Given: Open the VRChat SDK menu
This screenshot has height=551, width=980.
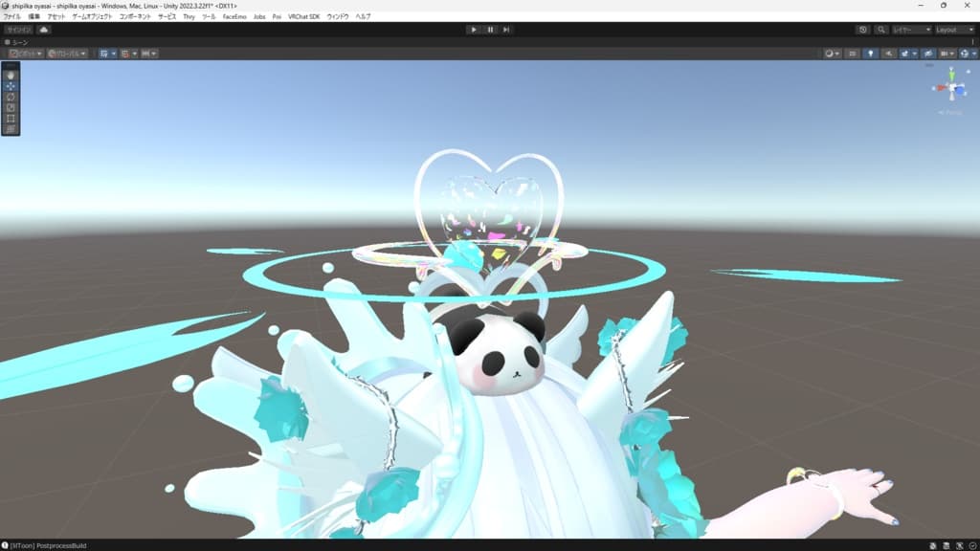Looking at the screenshot, I should point(303,17).
